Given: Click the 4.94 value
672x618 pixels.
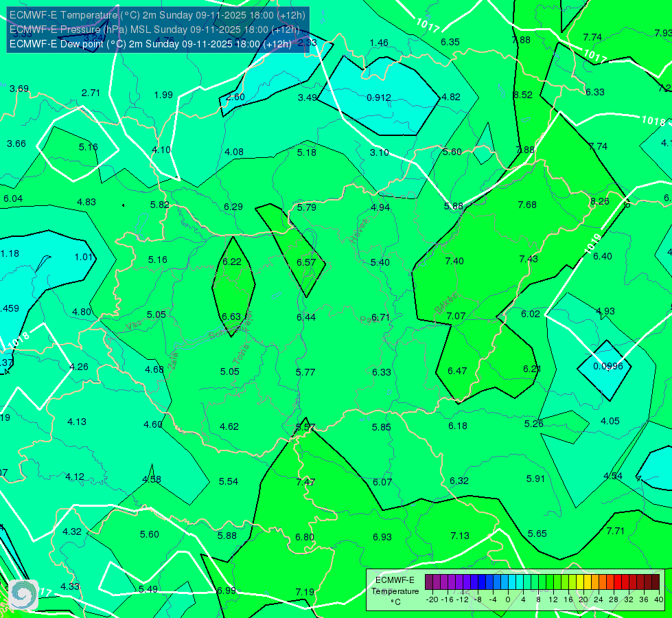Looking at the screenshot, I should coord(380,207).
